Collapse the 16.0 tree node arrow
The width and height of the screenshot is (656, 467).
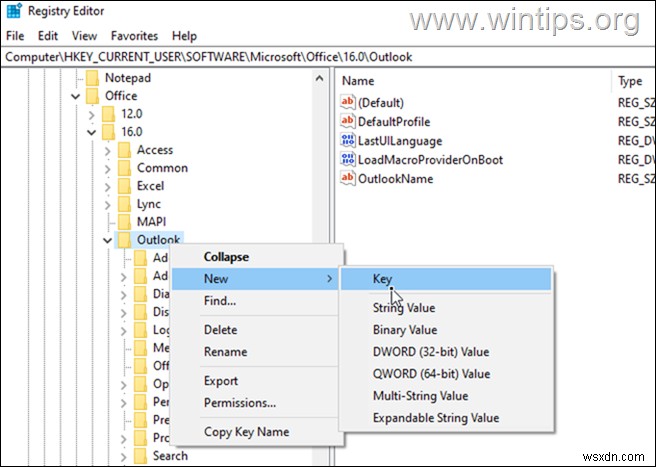92,133
